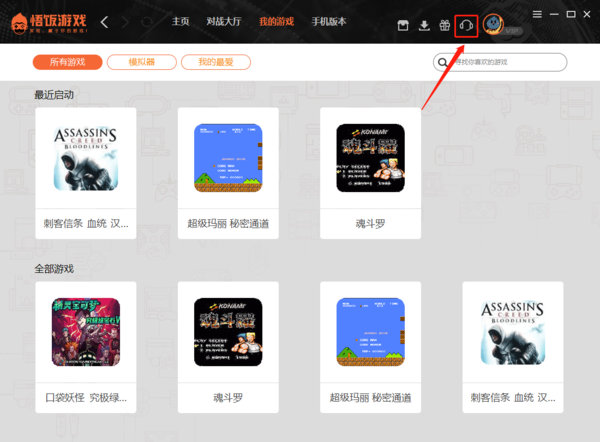Click recent 魂斗罗 title
This screenshot has height=442, width=600.
(x=370, y=223)
